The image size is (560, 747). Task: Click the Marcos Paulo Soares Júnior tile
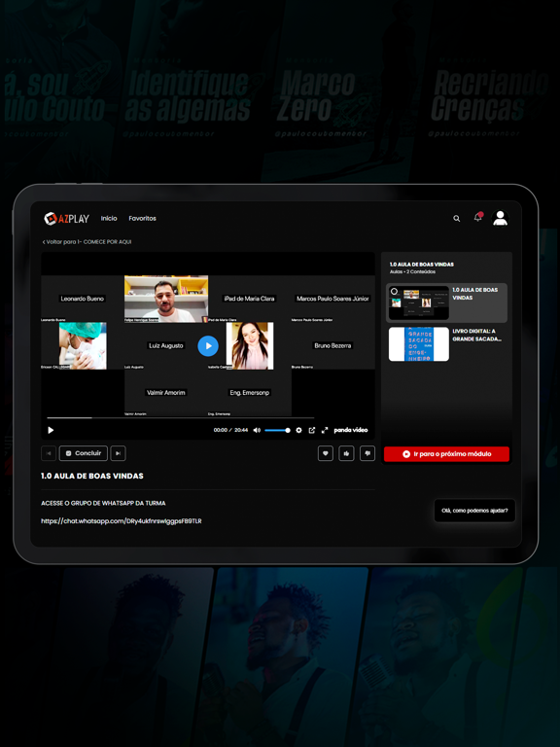point(332,299)
